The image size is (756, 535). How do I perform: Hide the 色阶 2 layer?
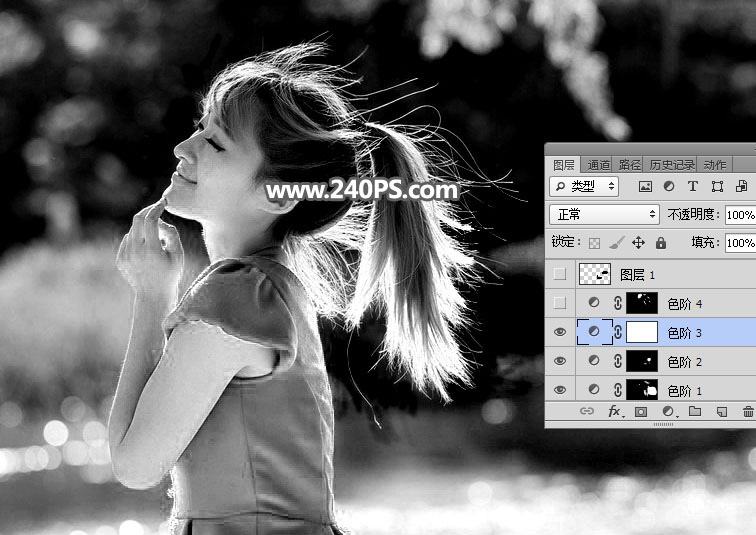coord(560,361)
